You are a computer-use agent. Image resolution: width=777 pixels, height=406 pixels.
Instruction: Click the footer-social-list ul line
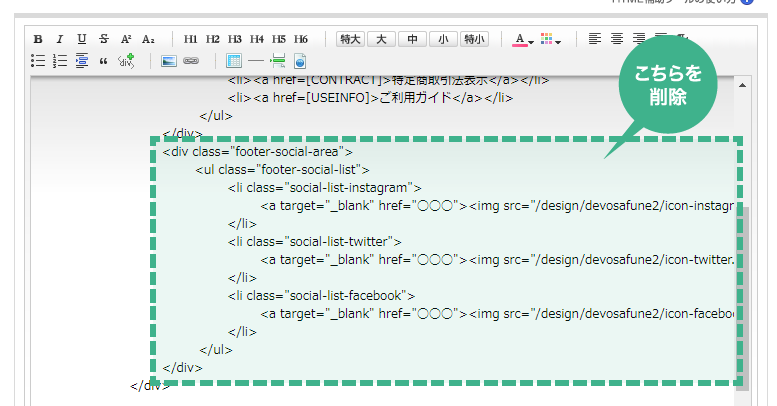pyautogui.click(x=282, y=170)
